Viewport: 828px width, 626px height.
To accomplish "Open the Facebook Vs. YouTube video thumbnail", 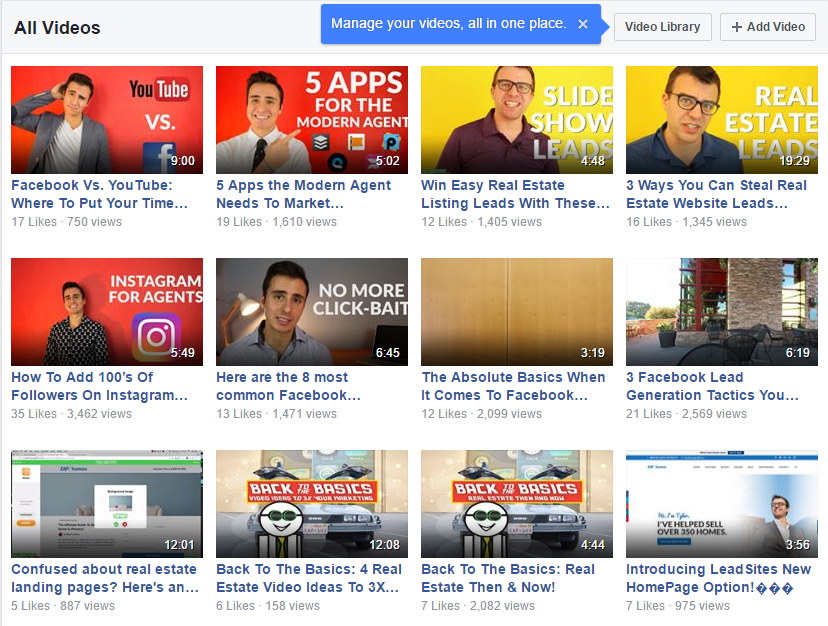I will point(107,120).
